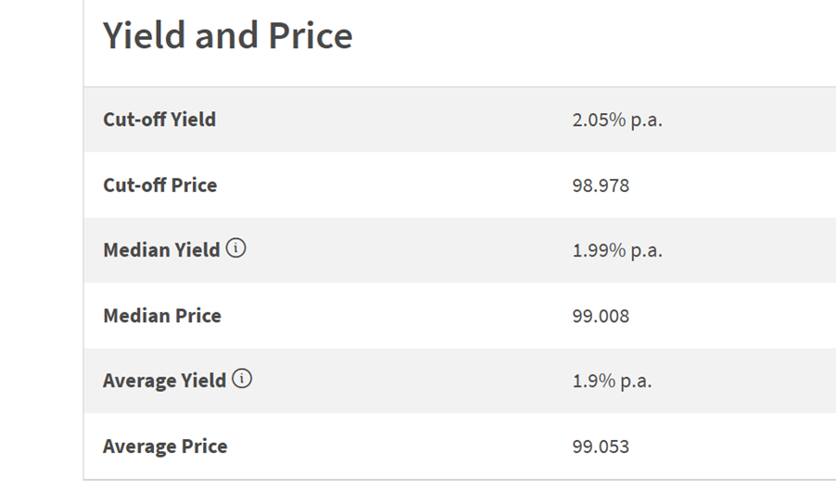This screenshot has width=836, height=504.
Task: Click the 99.008 median price value
Action: click(x=601, y=316)
